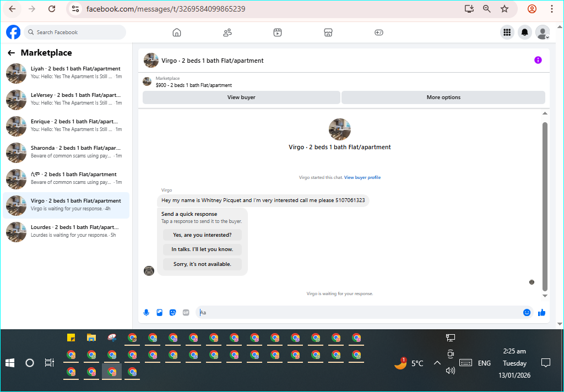Open the View buyer profile link
564x392 pixels.
(x=362, y=177)
